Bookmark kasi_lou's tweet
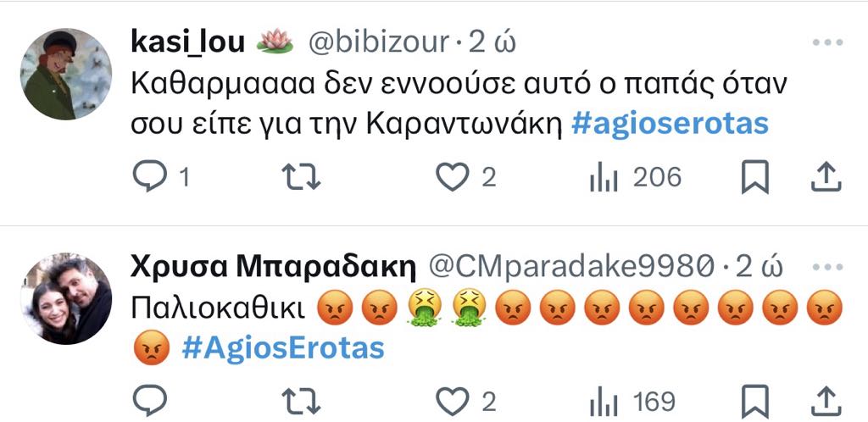Image resolution: width=868 pixels, height=422 pixels. coord(755,177)
